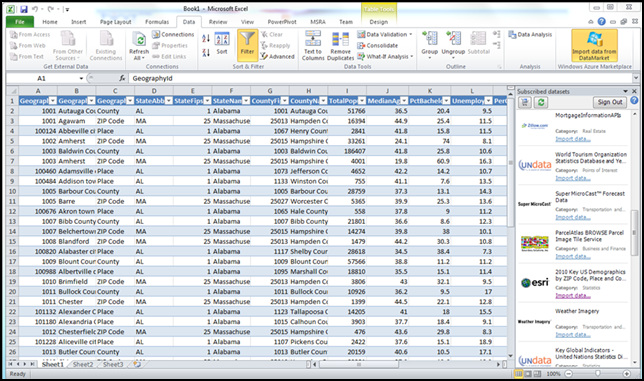Expand the Name Box dropdown arrow
This screenshot has height=381, width=644.
(81, 78)
